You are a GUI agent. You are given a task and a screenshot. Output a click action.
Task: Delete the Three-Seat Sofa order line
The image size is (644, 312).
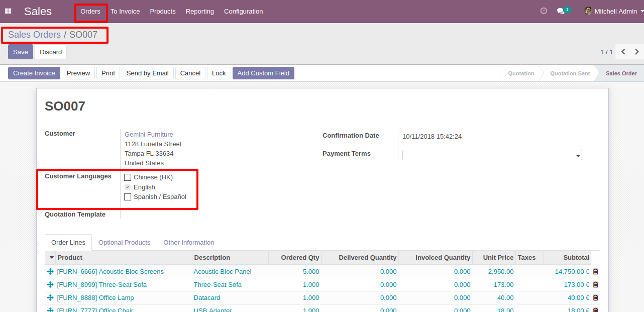coord(596,285)
